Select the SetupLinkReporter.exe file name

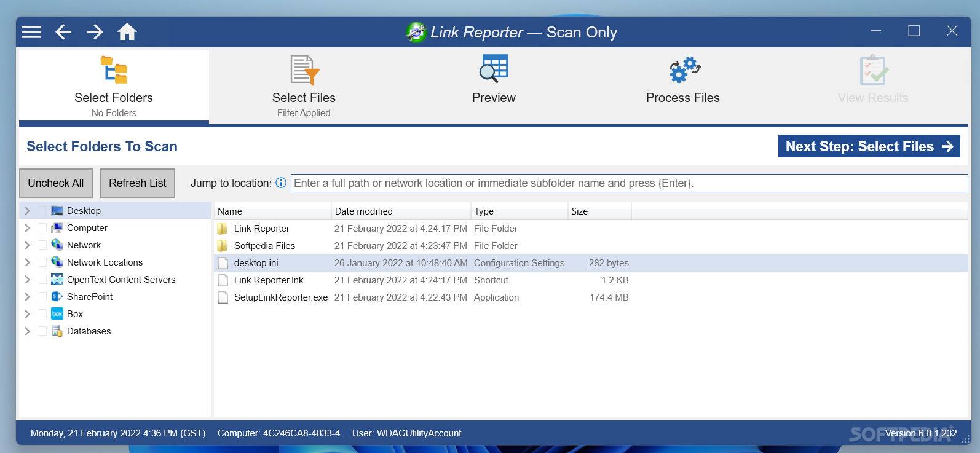[281, 297]
